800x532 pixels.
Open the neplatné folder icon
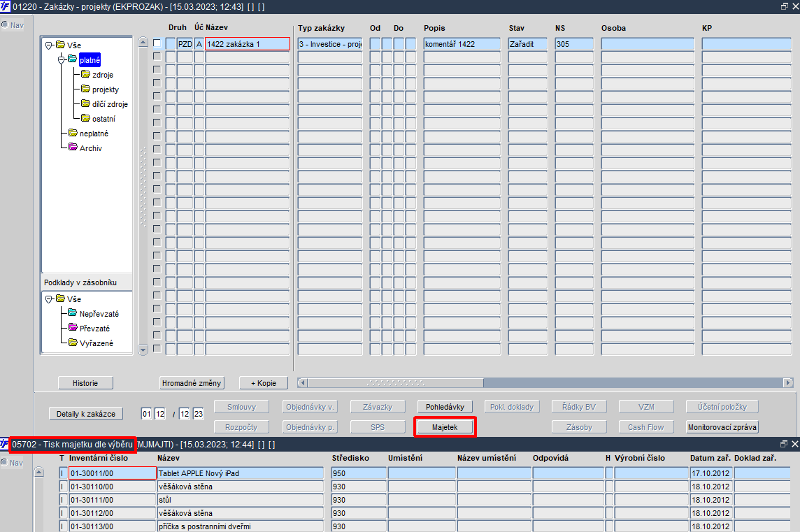click(x=73, y=133)
